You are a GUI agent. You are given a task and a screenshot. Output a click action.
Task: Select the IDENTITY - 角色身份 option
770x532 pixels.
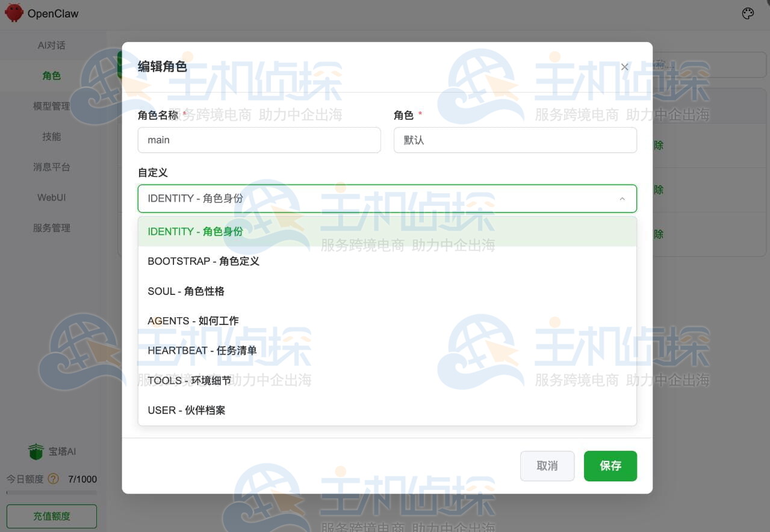click(196, 231)
